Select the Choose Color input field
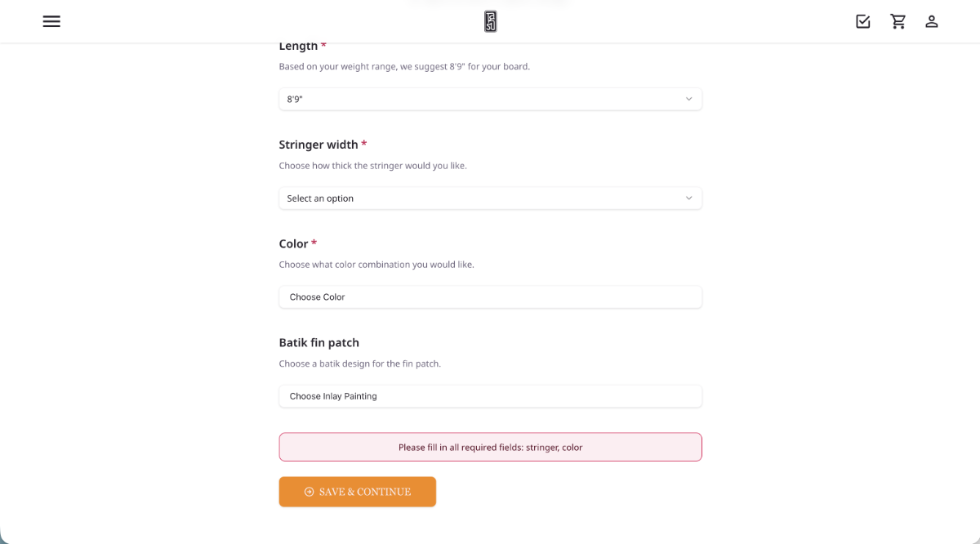980x544 pixels. pos(490,297)
